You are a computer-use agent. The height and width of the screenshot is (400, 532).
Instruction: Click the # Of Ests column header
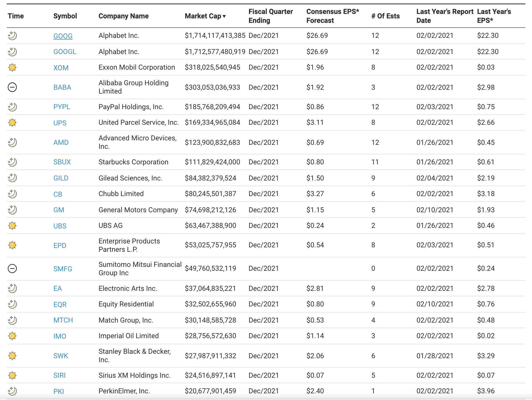click(385, 16)
